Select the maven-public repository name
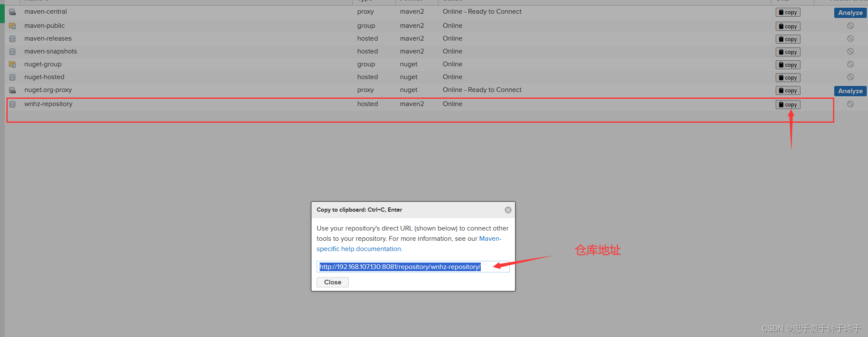This screenshot has height=337, width=868. coord(44,26)
